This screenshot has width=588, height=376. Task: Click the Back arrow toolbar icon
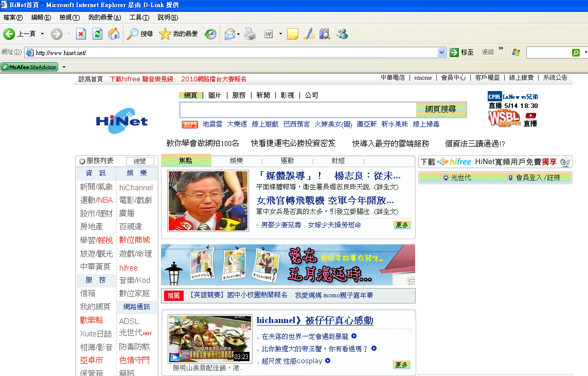9,34
